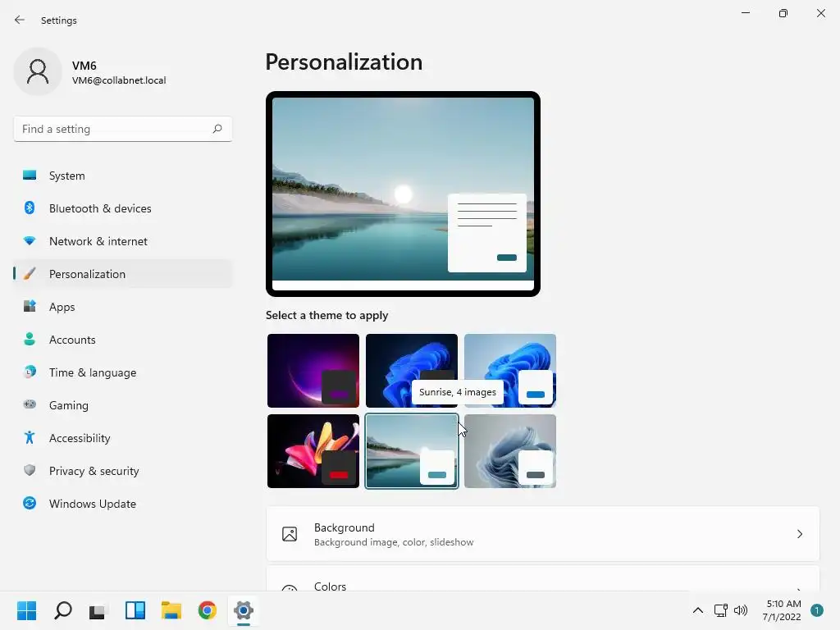Click the System monitor icon in the sidebar

click(30, 176)
